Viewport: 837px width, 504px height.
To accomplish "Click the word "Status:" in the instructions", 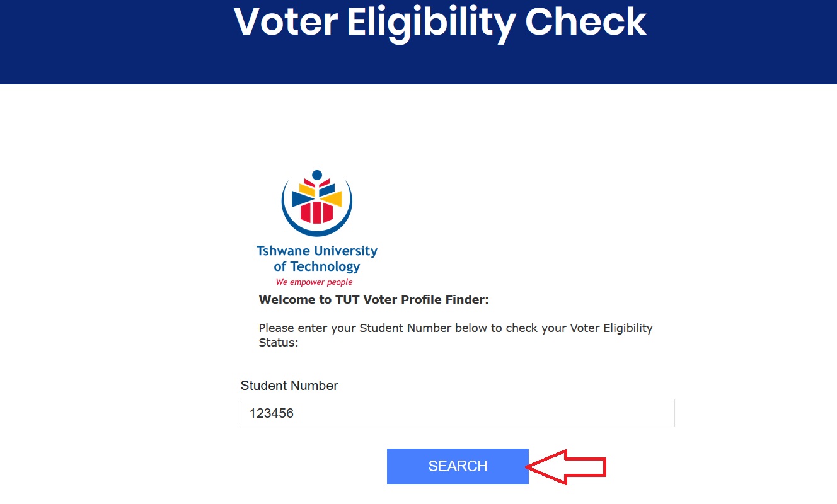I will (x=278, y=343).
